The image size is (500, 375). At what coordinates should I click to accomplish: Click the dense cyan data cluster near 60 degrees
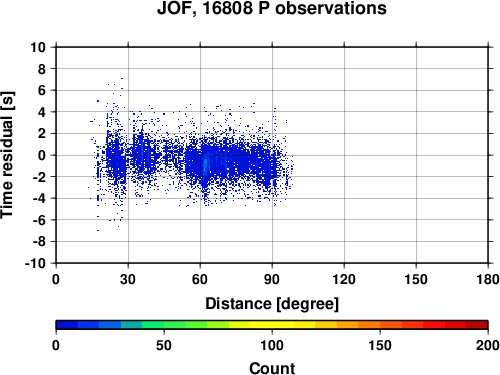205,165
